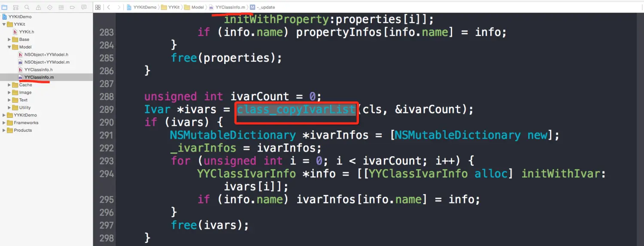The height and width of the screenshot is (246, 644).
Task: Open the Test navigator diamond icon
Action: 49,7
